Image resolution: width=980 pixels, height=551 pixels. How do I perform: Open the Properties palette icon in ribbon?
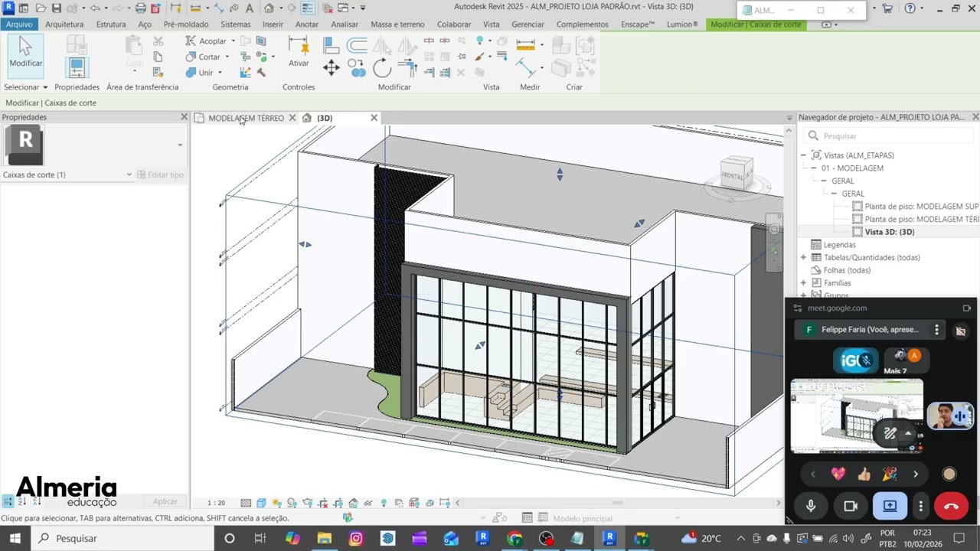pyautogui.click(x=76, y=68)
